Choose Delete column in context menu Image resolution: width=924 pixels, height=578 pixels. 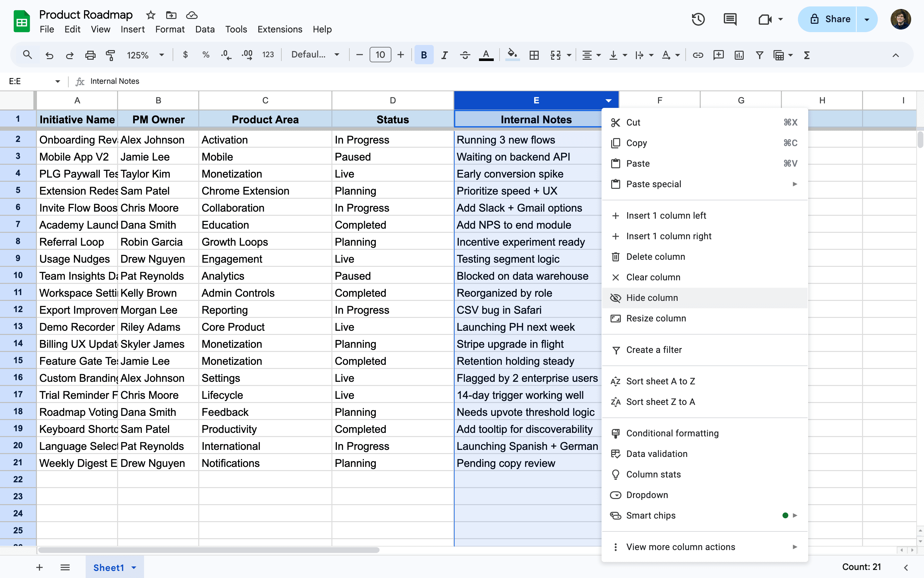pyautogui.click(x=705, y=257)
